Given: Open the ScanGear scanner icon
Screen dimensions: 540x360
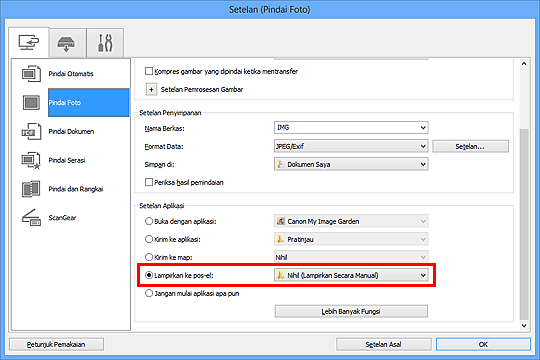Looking at the screenshot, I should pyautogui.click(x=31, y=218).
